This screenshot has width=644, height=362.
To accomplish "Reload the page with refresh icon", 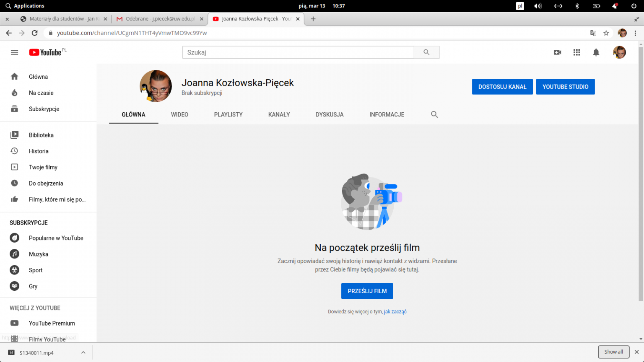I will click(35, 33).
